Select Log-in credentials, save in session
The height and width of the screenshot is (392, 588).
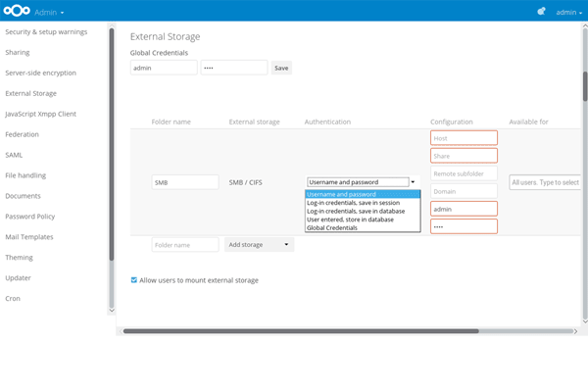(x=355, y=203)
